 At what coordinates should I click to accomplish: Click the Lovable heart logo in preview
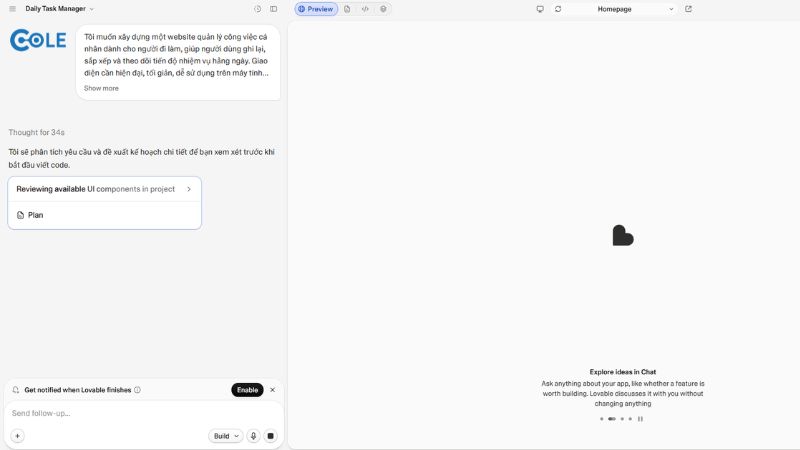point(622,236)
